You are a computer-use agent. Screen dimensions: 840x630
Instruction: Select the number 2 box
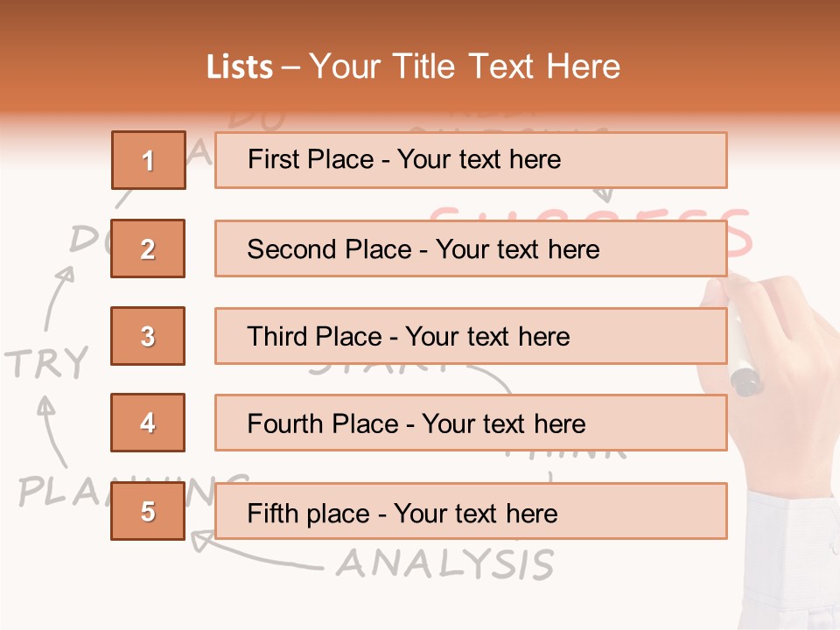coord(148,248)
